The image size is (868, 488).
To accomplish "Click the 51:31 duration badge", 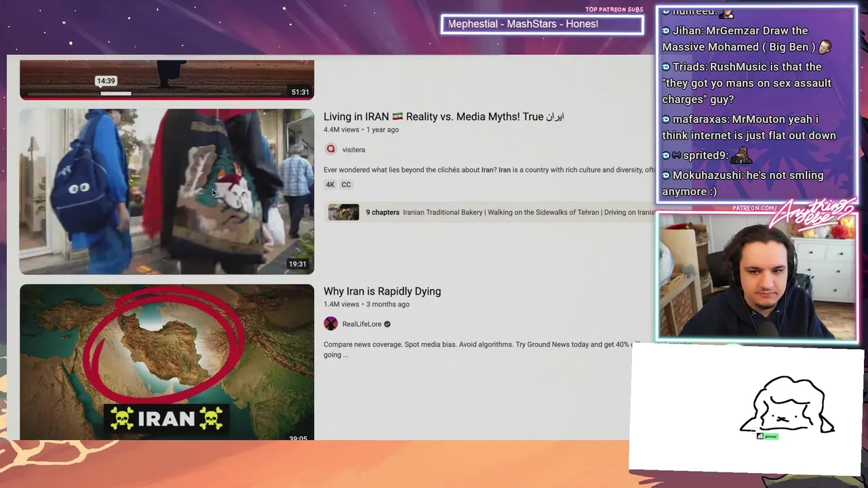I will click(x=300, y=92).
